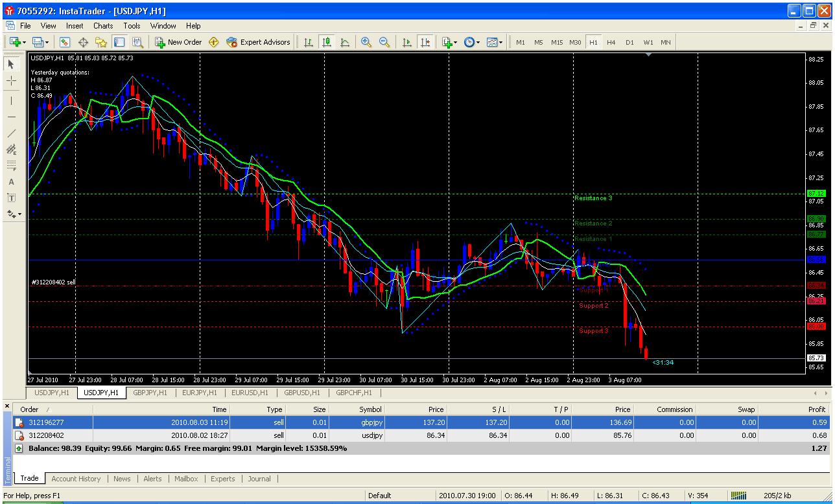835x504 pixels.
Task: Expand the Indicators list dropdown
Action: (450, 42)
